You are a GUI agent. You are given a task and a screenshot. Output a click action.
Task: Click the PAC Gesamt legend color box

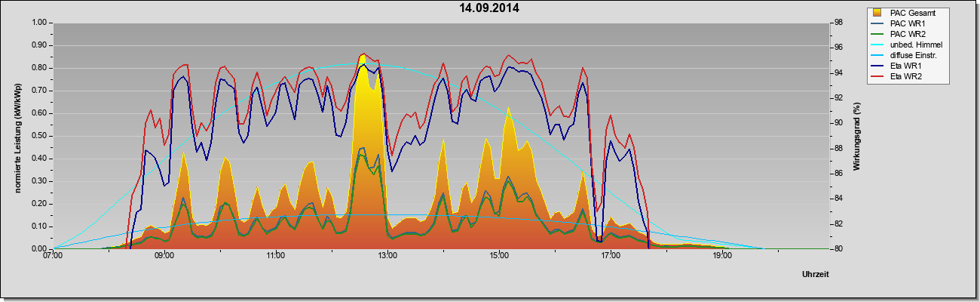[877, 13]
